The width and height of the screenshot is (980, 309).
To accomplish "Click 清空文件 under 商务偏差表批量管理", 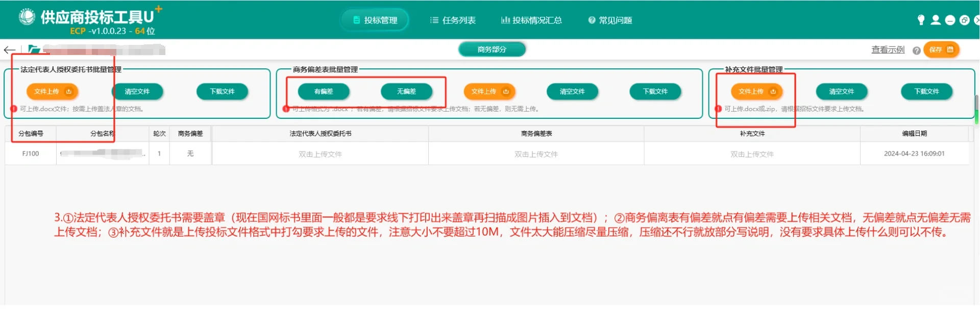I will tap(572, 92).
